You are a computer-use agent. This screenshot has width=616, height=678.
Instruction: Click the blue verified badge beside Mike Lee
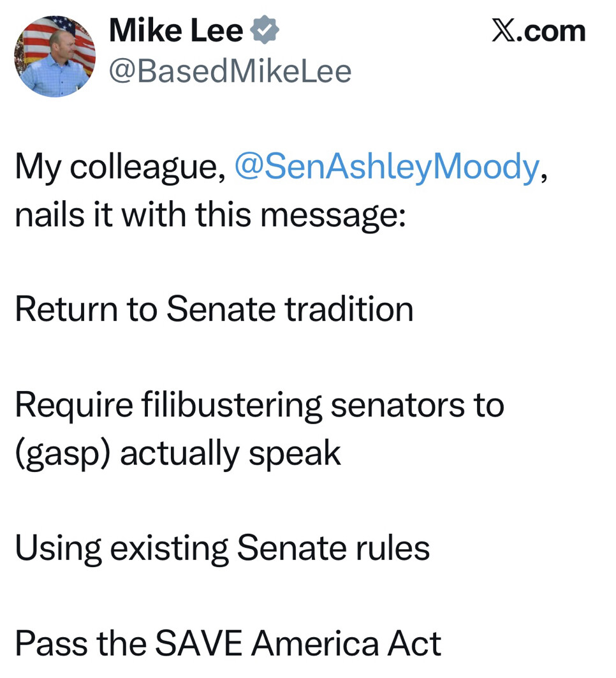(x=263, y=31)
